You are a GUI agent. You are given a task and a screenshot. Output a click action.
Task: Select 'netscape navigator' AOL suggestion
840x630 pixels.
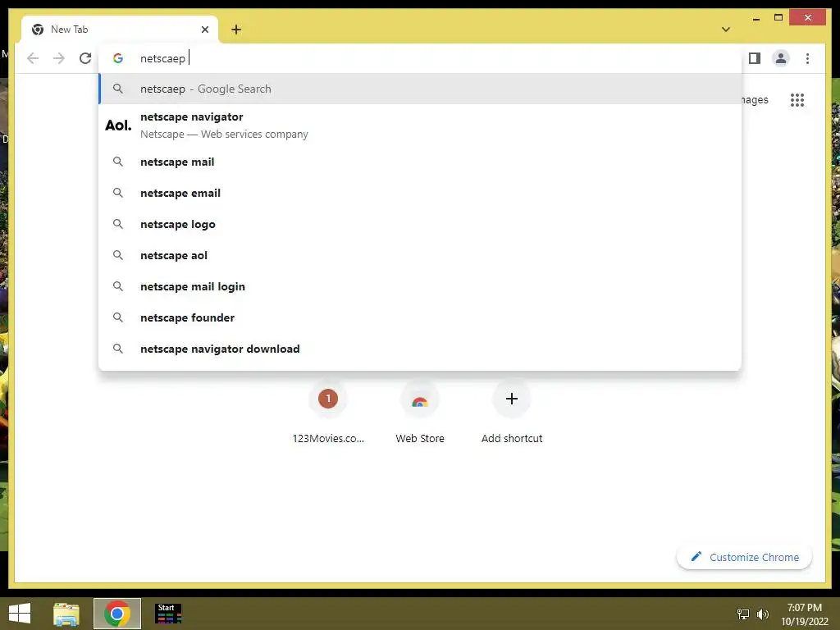420,126
